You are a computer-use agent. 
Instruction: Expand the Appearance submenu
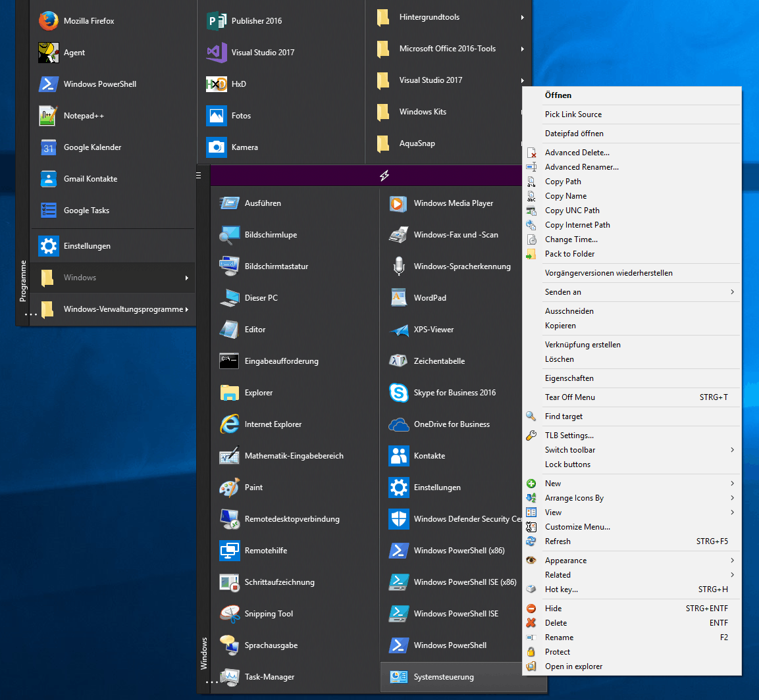(632, 560)
